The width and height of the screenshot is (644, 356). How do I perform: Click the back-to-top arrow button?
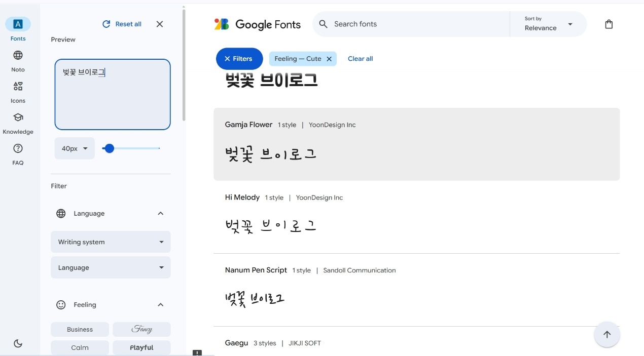tap(607, 334)
